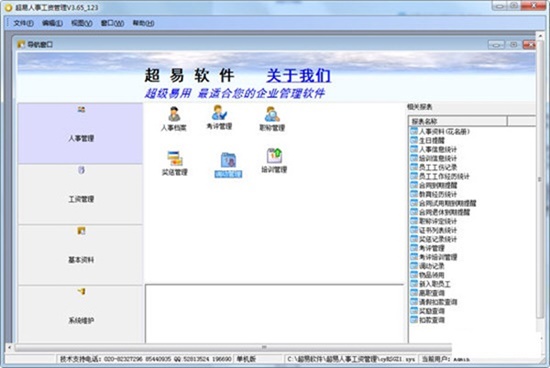Open the 视图(V) menu
The image size is (550, 368).
pyautogui.click(x=82, y=23)
